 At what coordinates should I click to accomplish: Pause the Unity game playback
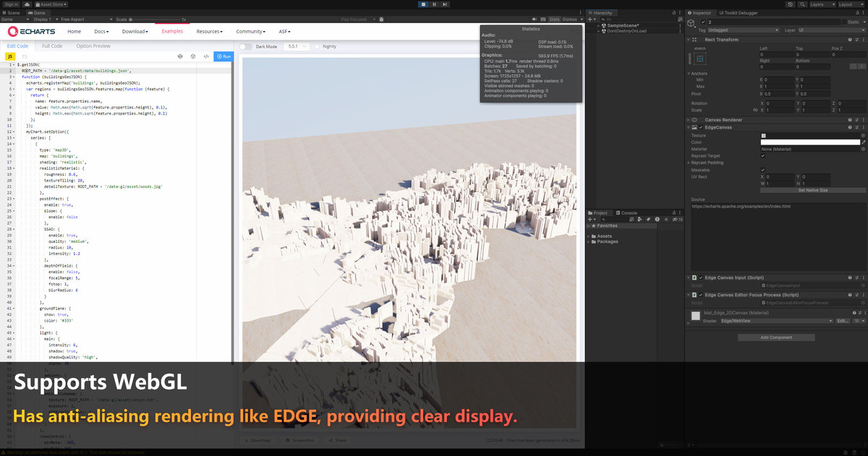433,4
